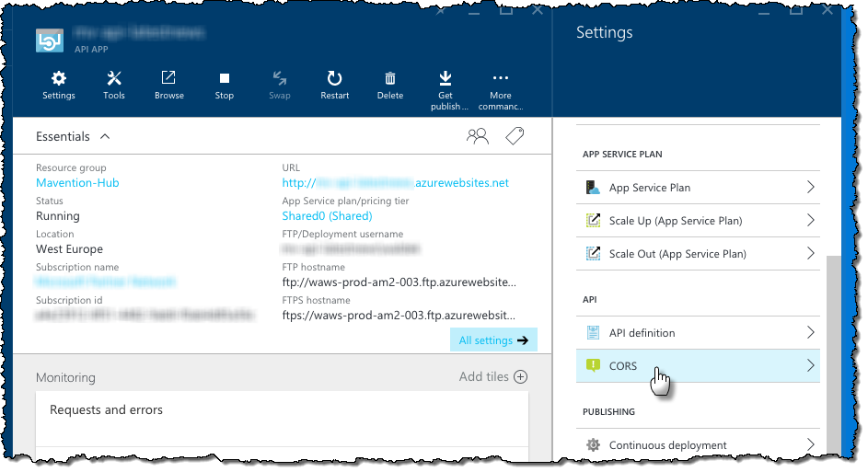Open the Tools command
Screen dimensions: 868x472
[114, 86]
